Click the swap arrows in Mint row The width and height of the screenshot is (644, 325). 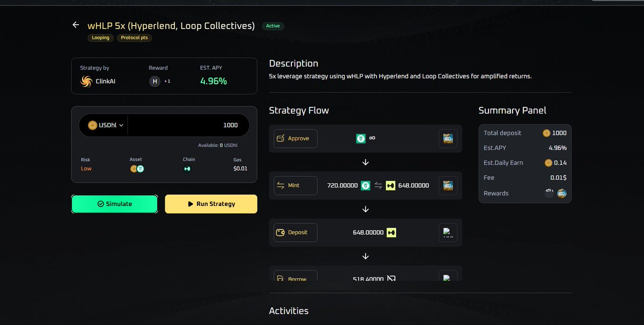378,185
